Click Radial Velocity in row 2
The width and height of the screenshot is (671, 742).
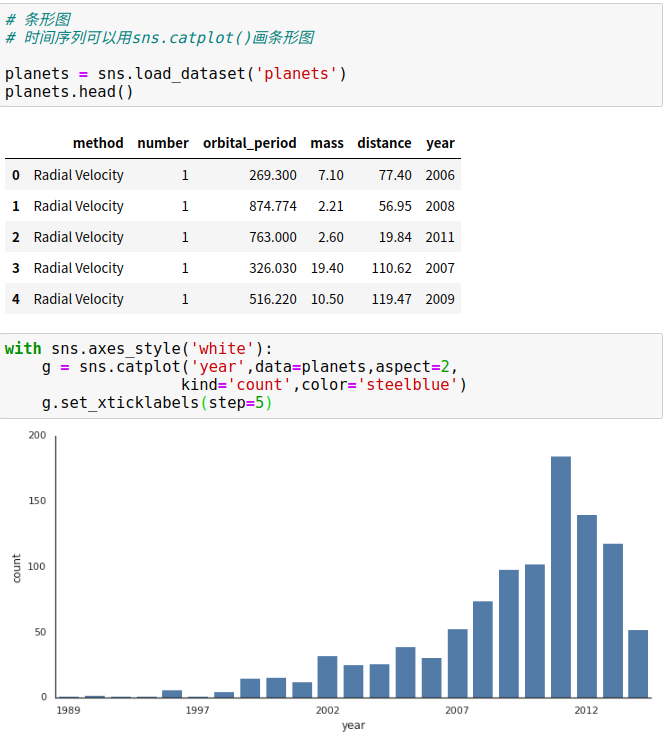tap(79, 237)
